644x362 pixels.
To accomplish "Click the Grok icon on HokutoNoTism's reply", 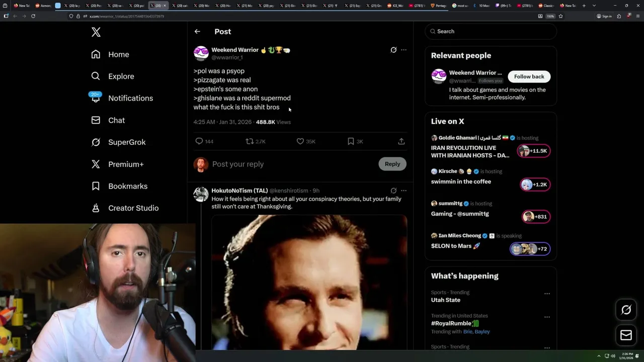I will tap(393, 191).
